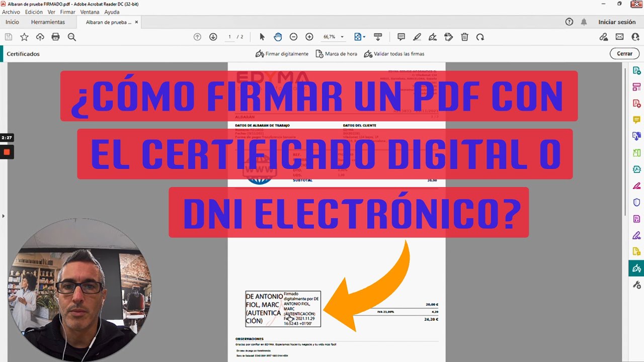Click the rotate page icon
Image resolution: width=644 pixels, height=362 pixels.
pos(480,37)
